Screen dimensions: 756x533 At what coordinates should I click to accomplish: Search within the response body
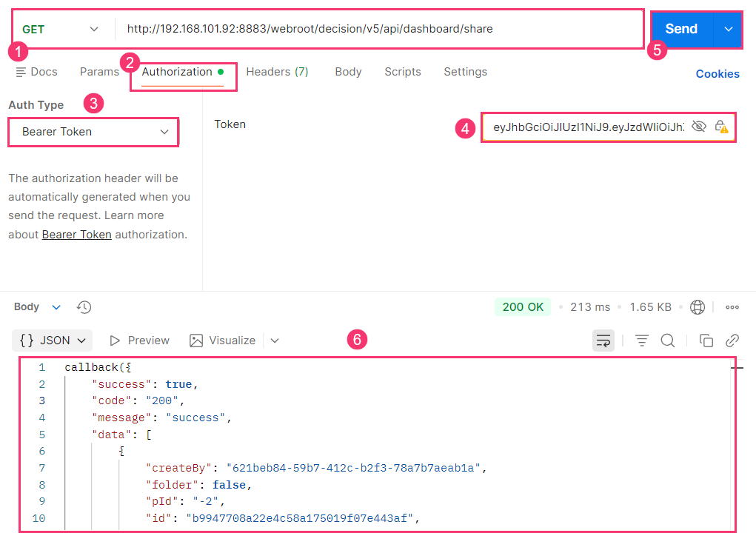[x=667, y=341]
